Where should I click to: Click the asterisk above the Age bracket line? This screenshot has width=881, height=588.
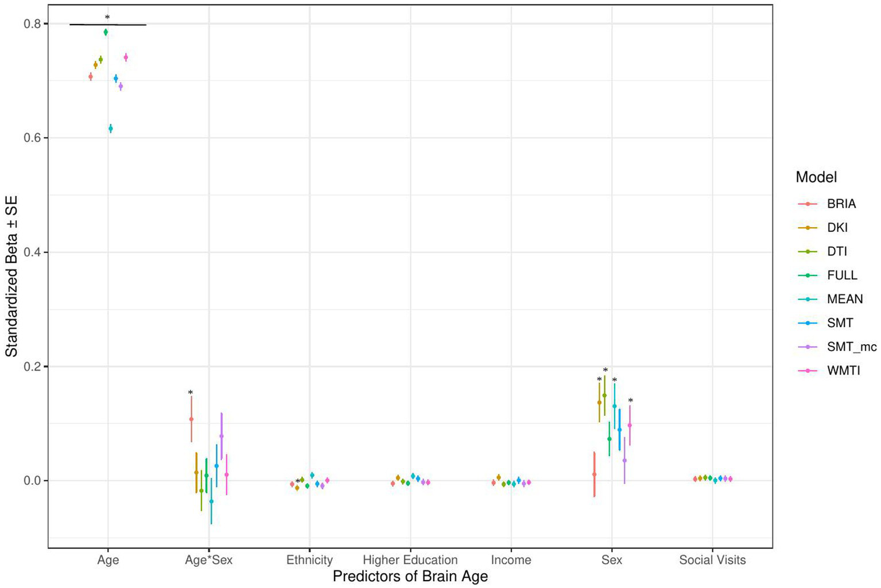click(107, 18)
